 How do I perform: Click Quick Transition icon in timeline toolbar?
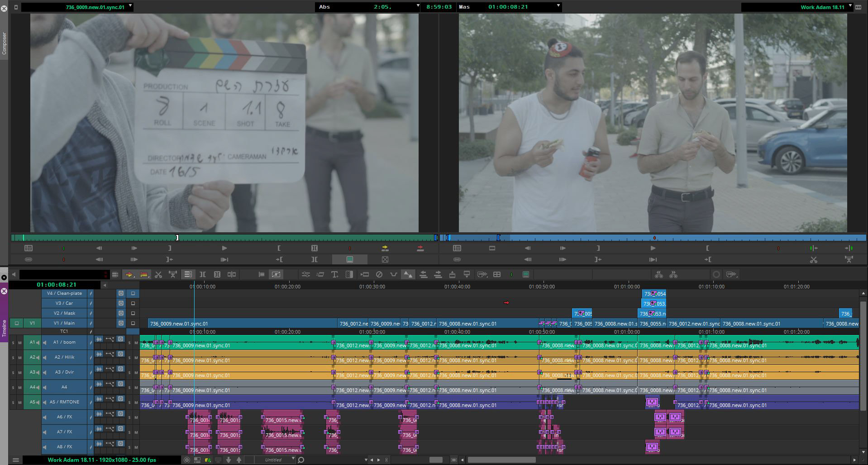(x=349, y=274)
